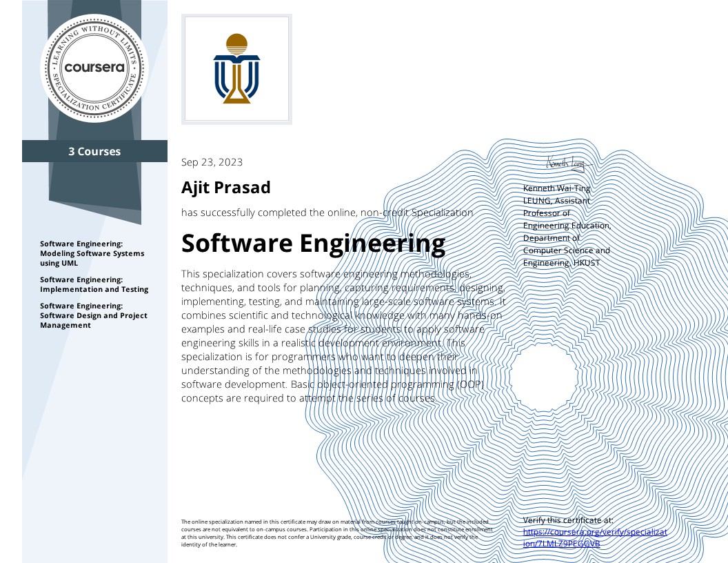Open the coursera.org verify specialization link
The width and height of the screenshot is (728, 563).
pyautogui.click(x=595, y=537)
